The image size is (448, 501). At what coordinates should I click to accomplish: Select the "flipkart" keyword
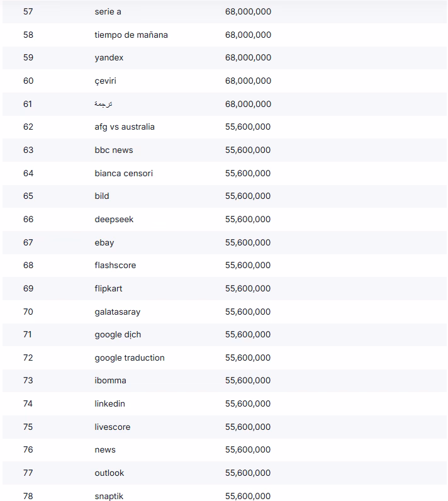[x=108, y=288]
